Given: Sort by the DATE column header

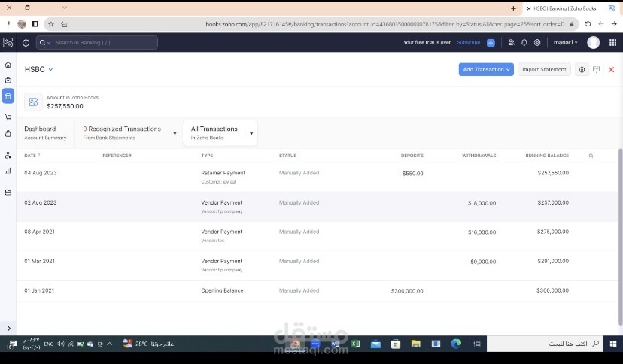Looking at the screenshot, I should 32,156.
